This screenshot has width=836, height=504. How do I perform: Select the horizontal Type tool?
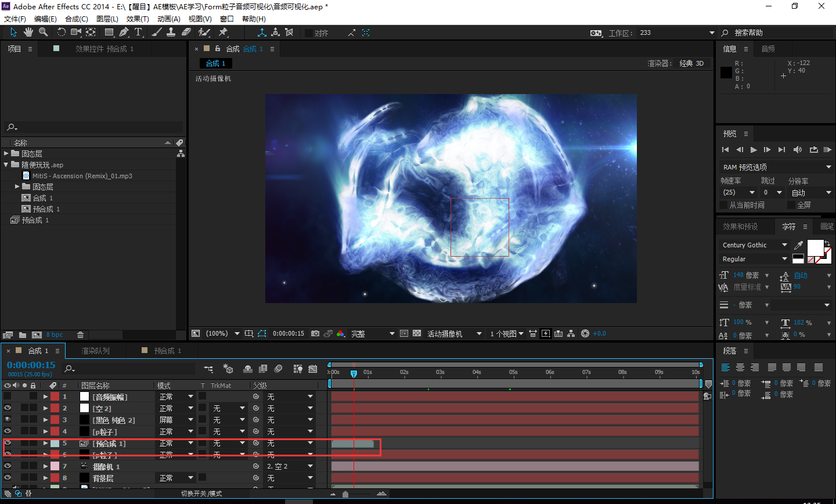click(x=138, y=32)
